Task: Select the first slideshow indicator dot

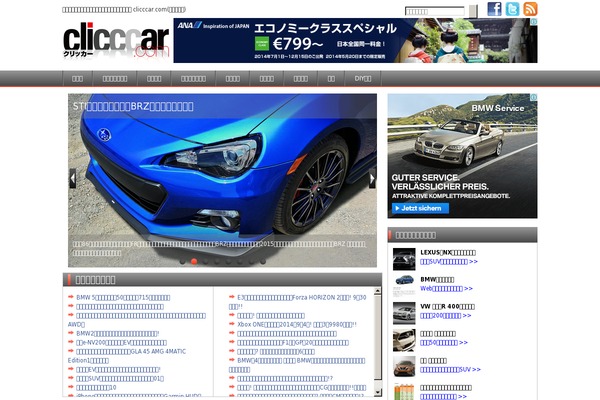Action: [x=183, y=261]
